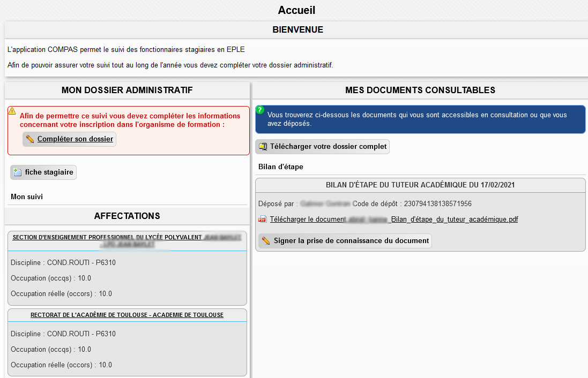Click folder icon on Télécharger votre dossier complet
The height and width of the screenshot is (378, 588).
[263, 147]
